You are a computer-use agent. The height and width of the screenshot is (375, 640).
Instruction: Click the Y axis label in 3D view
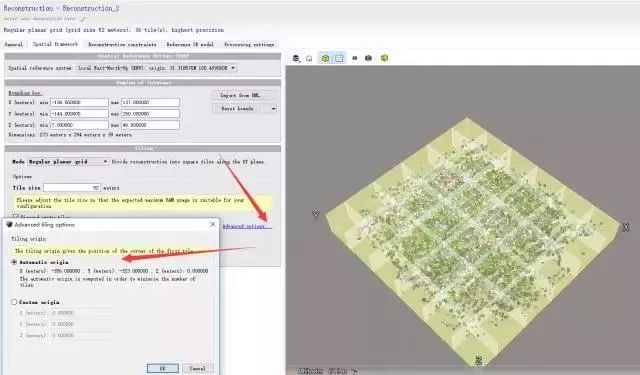316,214
